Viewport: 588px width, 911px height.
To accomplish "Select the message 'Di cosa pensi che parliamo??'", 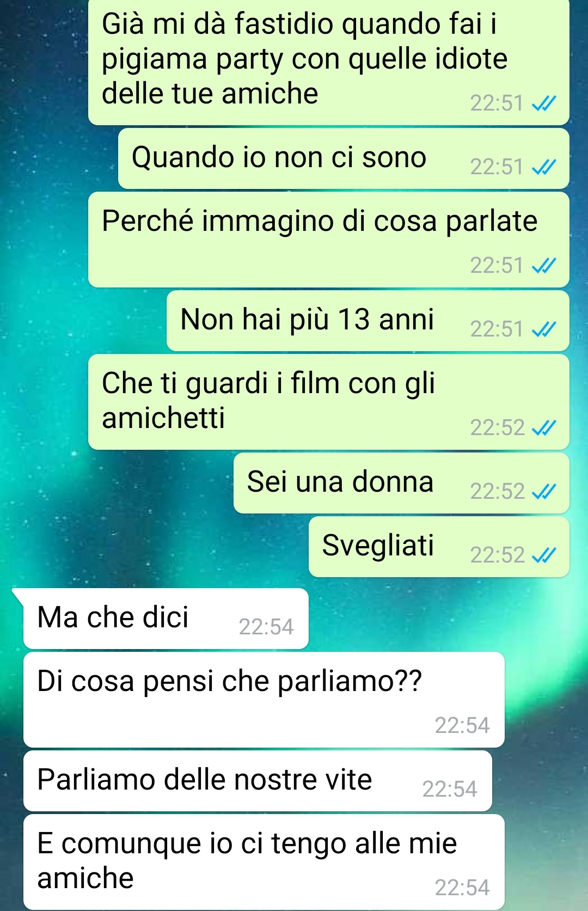I will (x=264, y=700).
